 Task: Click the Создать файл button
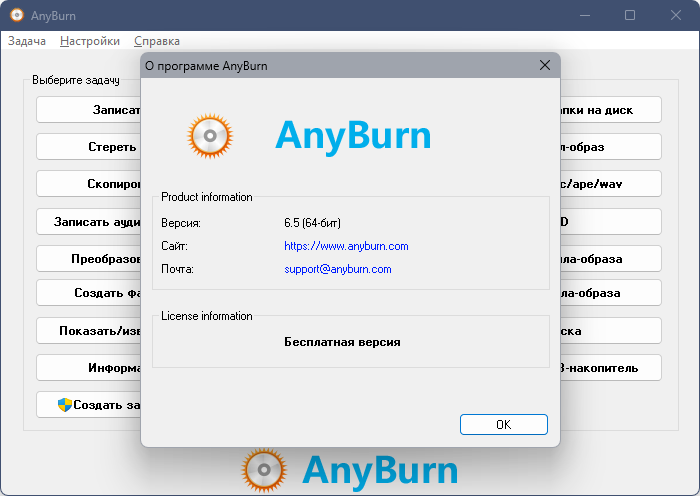[x=88, y=293]
